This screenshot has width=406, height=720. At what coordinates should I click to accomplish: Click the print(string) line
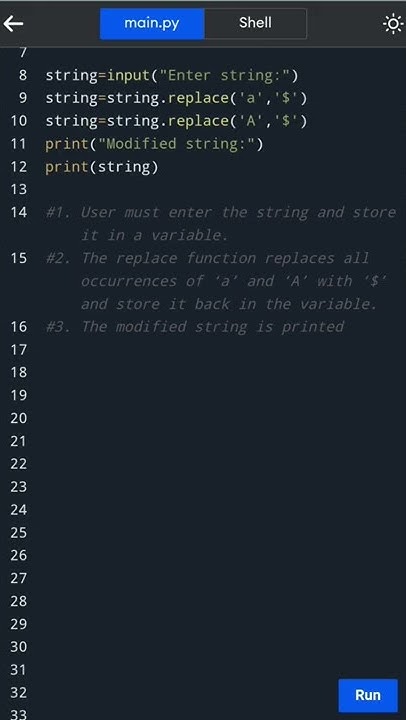tap(102, 167)
